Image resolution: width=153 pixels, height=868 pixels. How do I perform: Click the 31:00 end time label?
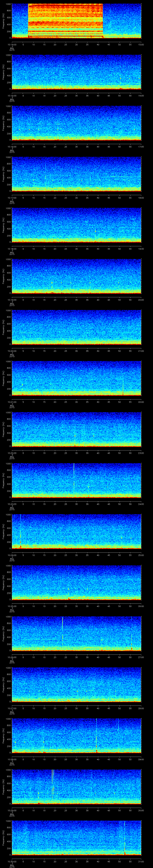point(141,862)
